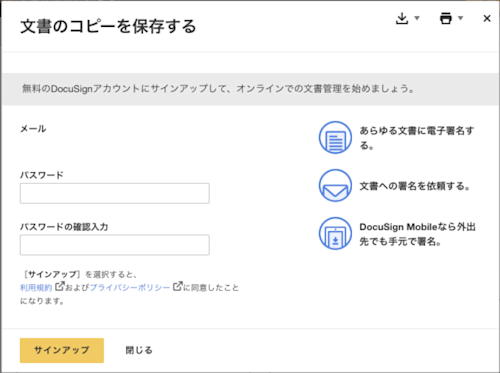Click the download icon in header
This screenshot has width=500, height=373.
402,18
